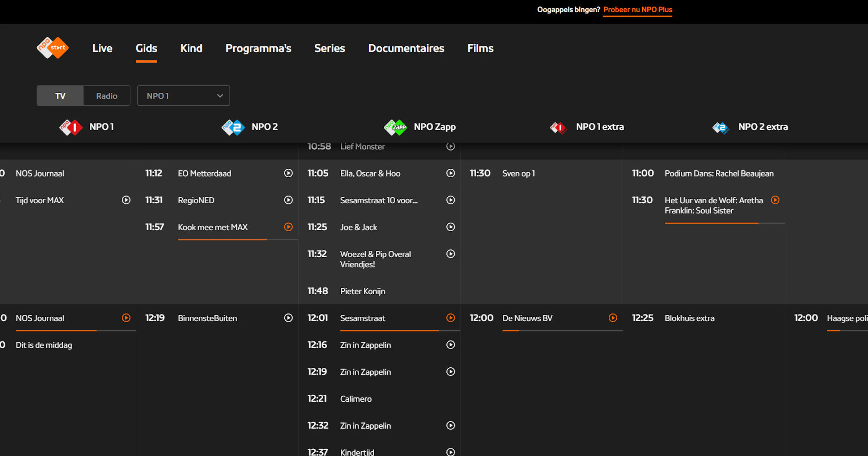
Task: Play EO Metterdaad episode
Action: (288, 173)
